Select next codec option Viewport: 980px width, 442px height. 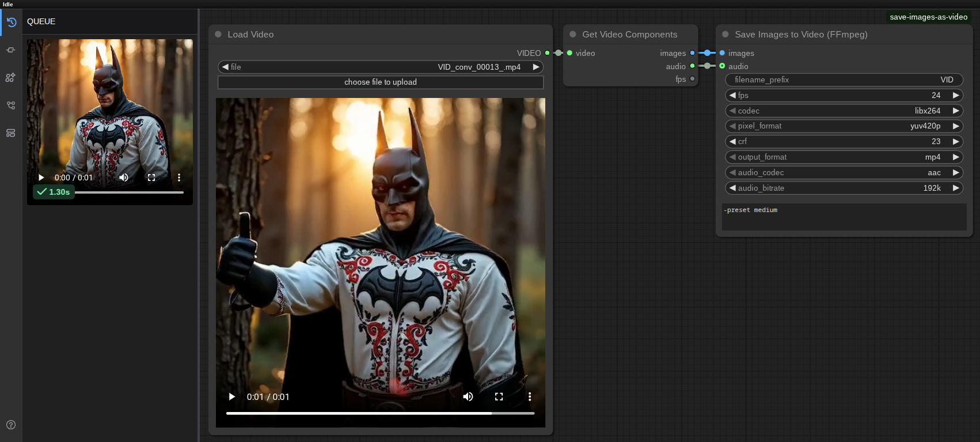(956, 111)
